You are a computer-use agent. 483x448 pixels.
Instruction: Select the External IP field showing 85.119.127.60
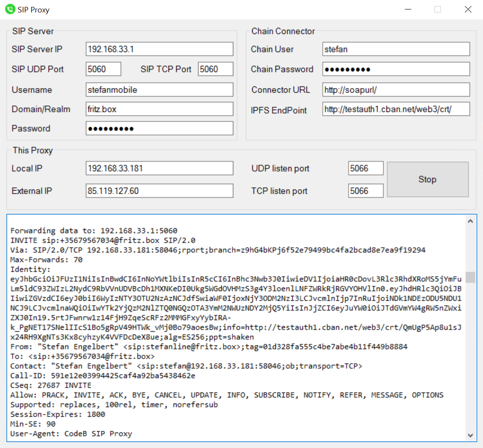coord(159,190)
